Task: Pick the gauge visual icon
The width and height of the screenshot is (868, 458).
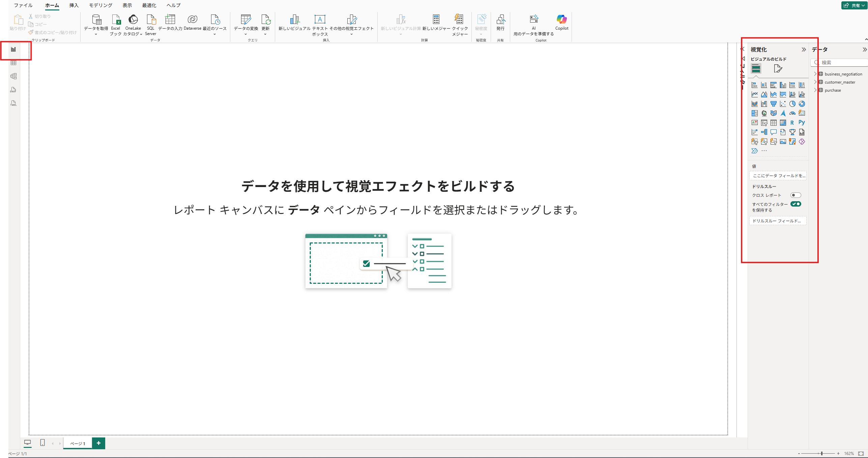Action: point(792,113)
